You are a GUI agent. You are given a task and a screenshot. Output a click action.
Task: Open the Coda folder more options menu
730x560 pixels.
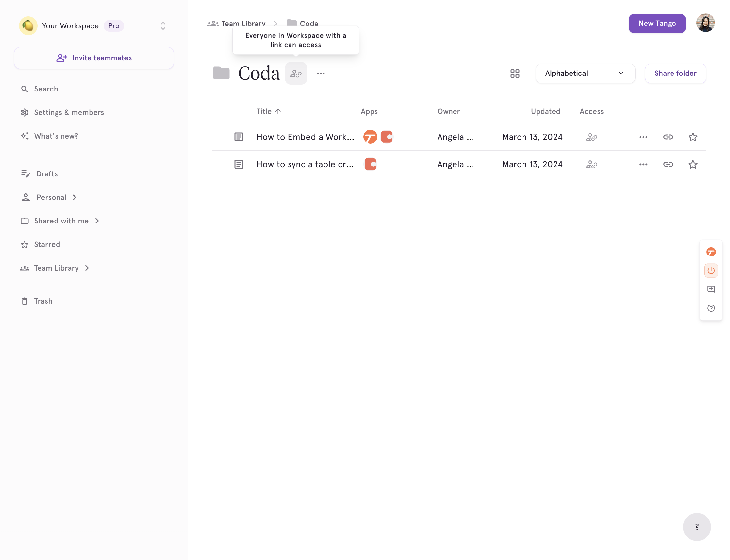point(320,74)
